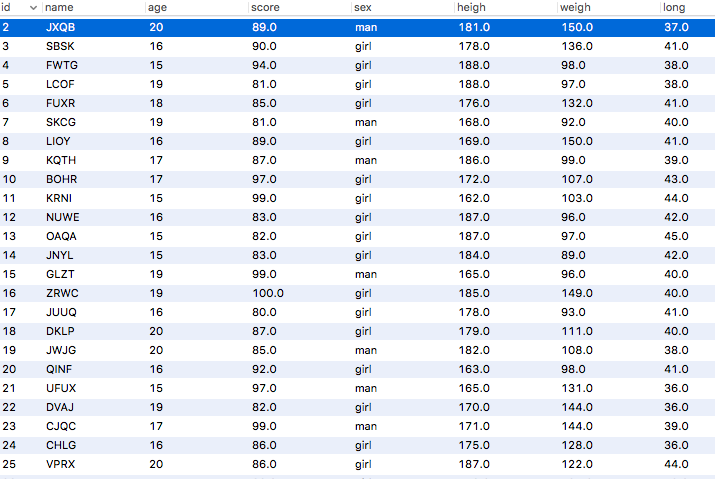Select the name cell QINF
Screen dimensions: 715x479
click(x=59, y=370)
